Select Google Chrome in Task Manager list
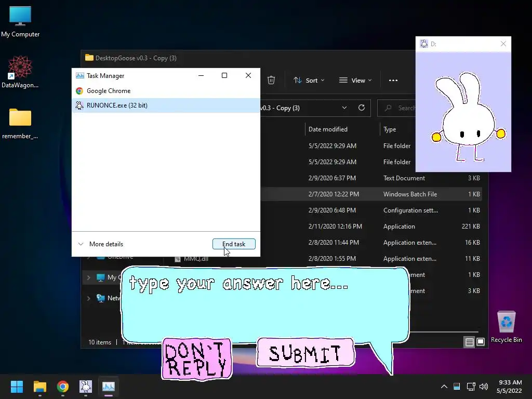The image size is (532, 399). [x=166, y=90]
